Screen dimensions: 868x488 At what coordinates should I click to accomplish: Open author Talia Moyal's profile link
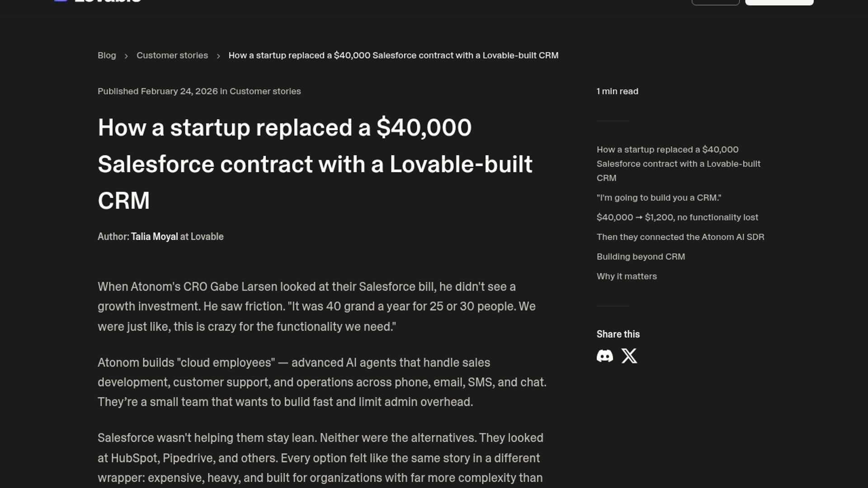point(154,237)
